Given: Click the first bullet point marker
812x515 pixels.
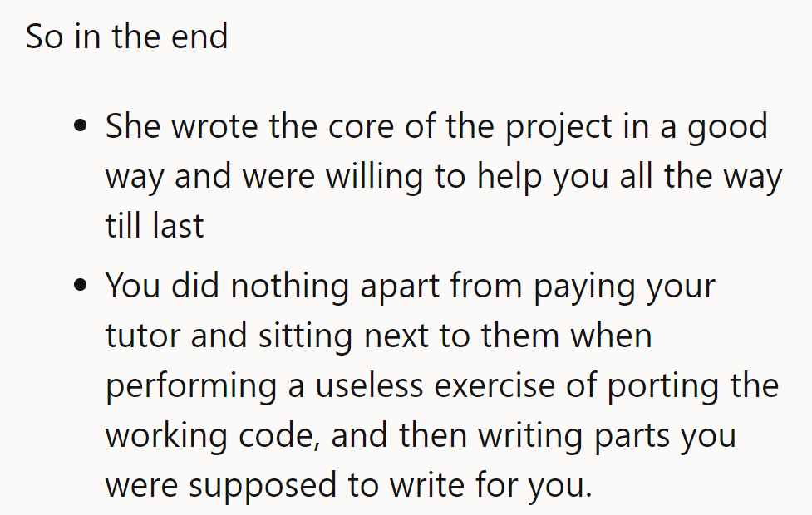Looking at the screenshot, I should click(x=81, y=125).
